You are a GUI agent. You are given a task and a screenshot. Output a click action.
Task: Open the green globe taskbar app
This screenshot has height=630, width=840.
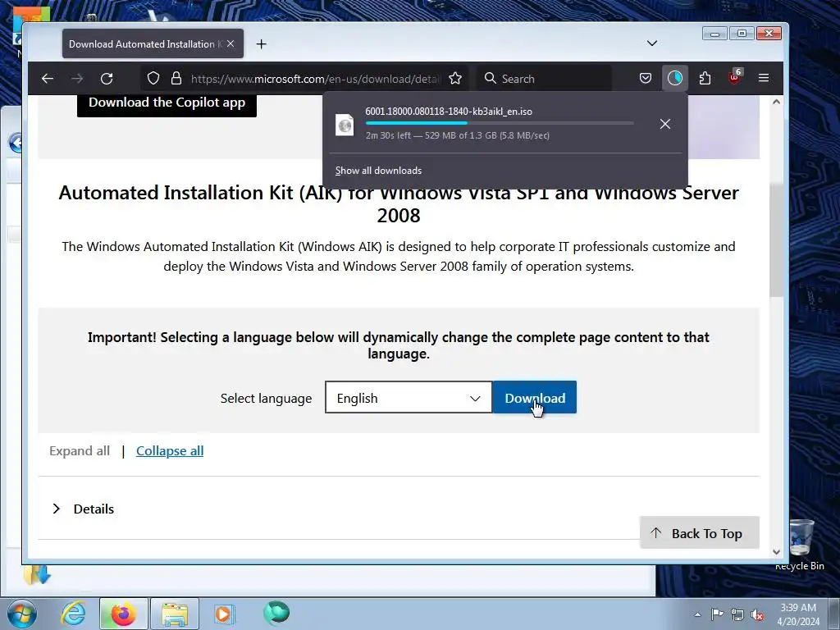[276, 613]
